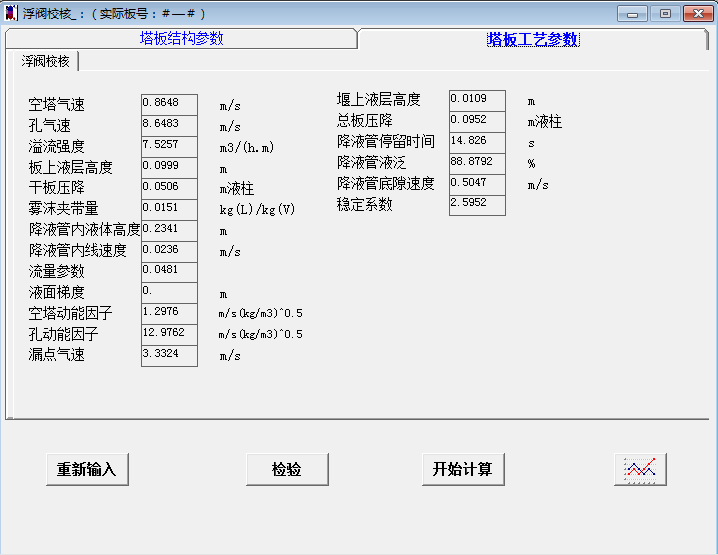This screenshot has width=718, height=555.
Task: Click the 稳定系数 field 2.5952
Action: 477,205
